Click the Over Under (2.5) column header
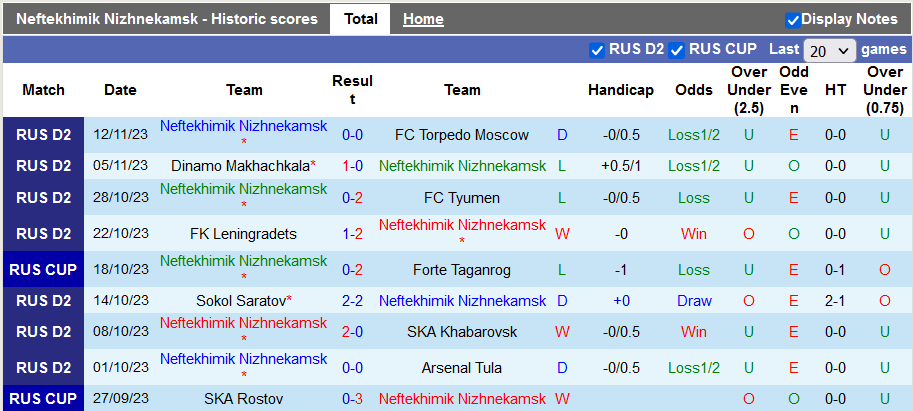913x411 pixels. click(749, 90)
